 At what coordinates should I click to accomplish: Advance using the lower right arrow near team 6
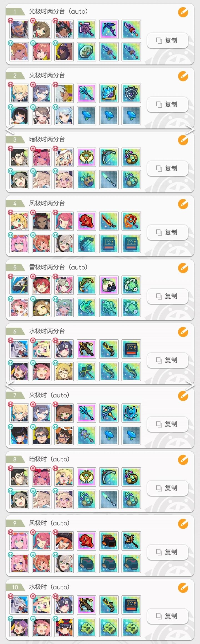[x=190, y=385]
